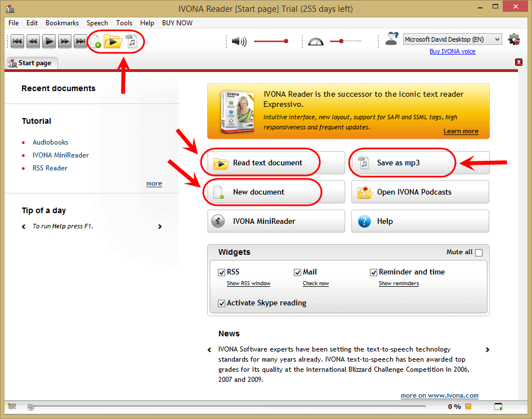Launch IVONA MiniReader button
Viewport: 532px width, 419px height.
(x=276, y=221)
